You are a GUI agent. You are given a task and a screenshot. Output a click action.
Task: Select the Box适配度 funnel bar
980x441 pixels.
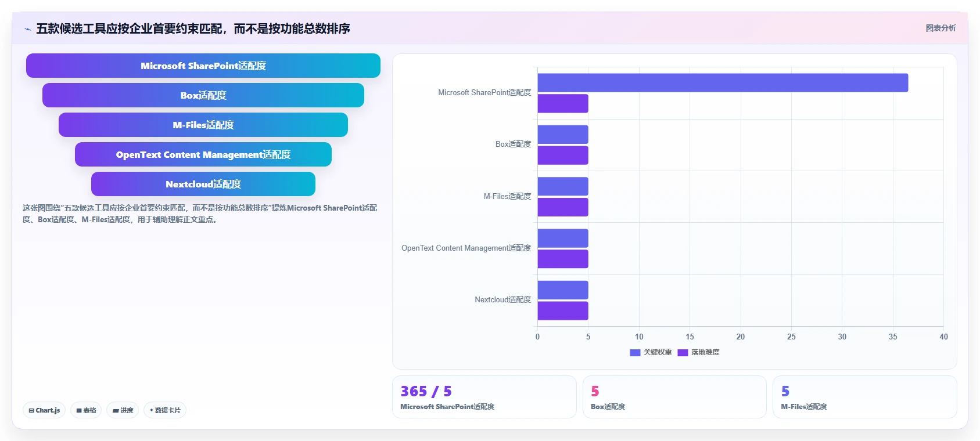(x=203, y=95)
